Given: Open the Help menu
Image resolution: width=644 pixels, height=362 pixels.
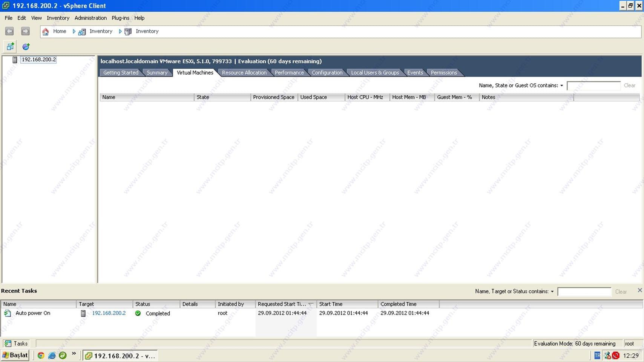Looking at the screenshot, I should pos(139,18).
